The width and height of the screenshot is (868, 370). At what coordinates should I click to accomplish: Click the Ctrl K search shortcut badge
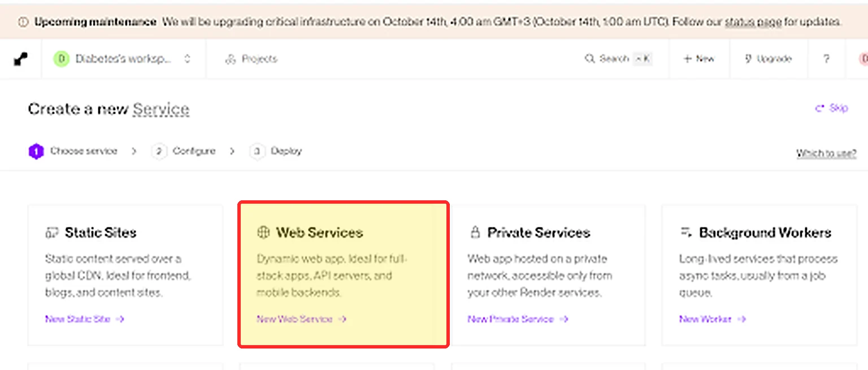[x=643, y=59]
